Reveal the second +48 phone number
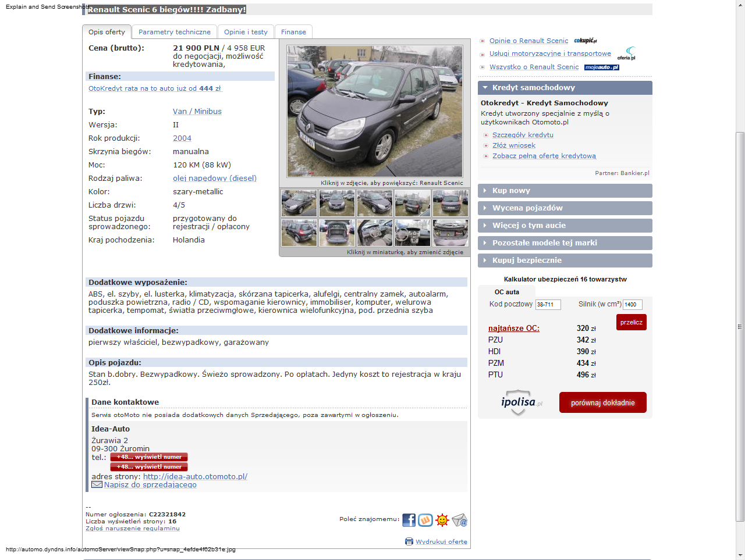Image resolution: width=745 pixels, height=560 pixels. (x=149, y=467)
